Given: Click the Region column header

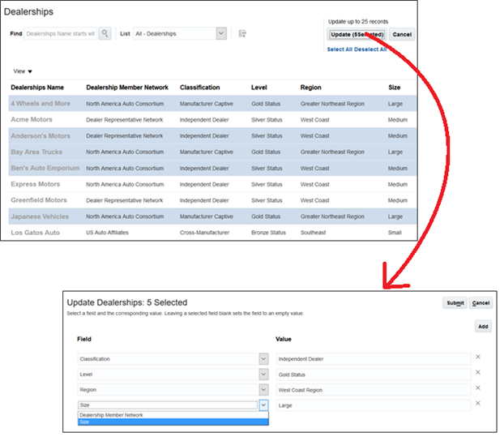Looking at the screenshot, I should 310,88.
